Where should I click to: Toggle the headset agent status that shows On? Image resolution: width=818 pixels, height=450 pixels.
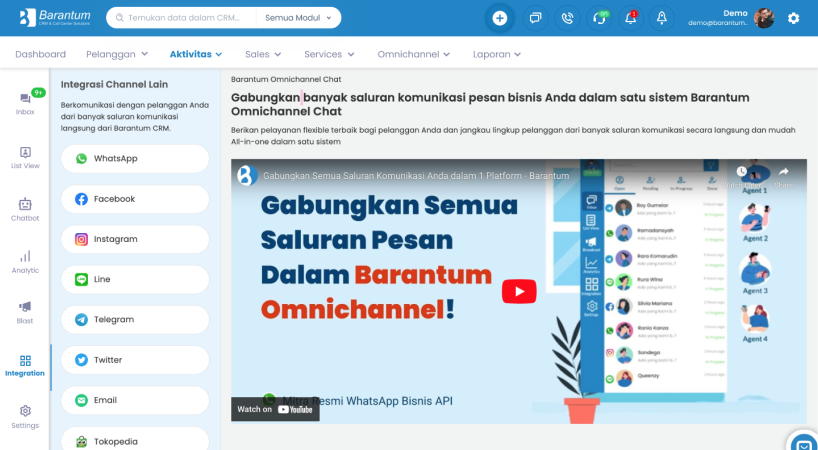click(600, 18)
